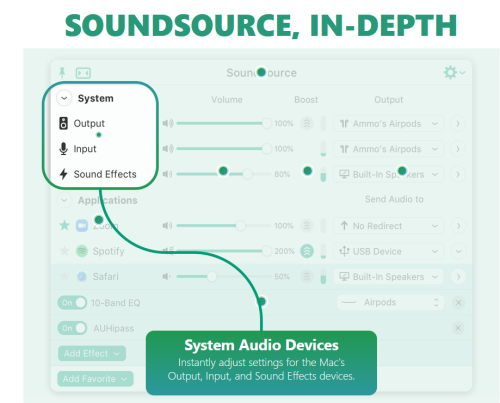Click the 200% Spotify volume value
Image resolution: width=500 pixels, height=403 pixels.
coord(284,251)
